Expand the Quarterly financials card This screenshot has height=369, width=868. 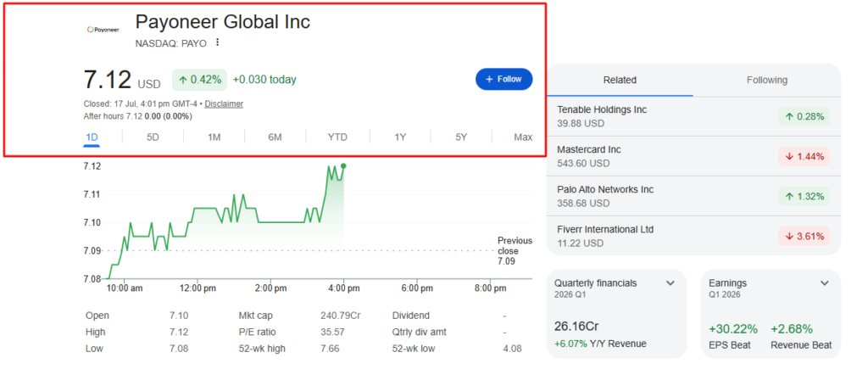point(670,283)
